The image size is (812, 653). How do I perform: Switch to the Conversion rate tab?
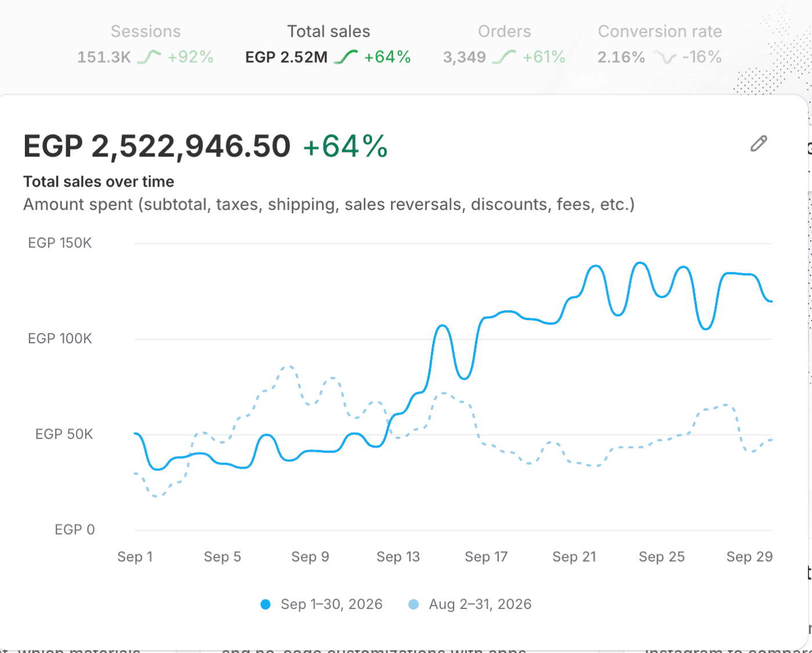pyautogui.click(x=659, y=44)
